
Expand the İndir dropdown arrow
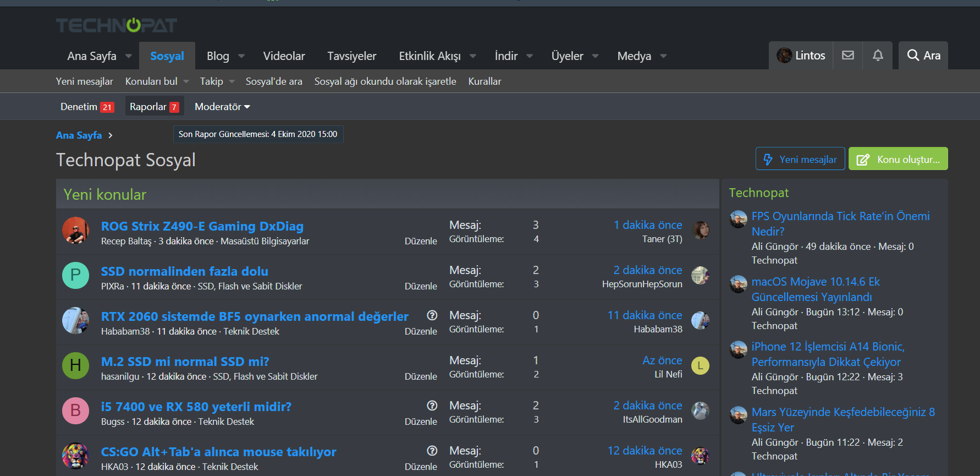click(530, 56)
